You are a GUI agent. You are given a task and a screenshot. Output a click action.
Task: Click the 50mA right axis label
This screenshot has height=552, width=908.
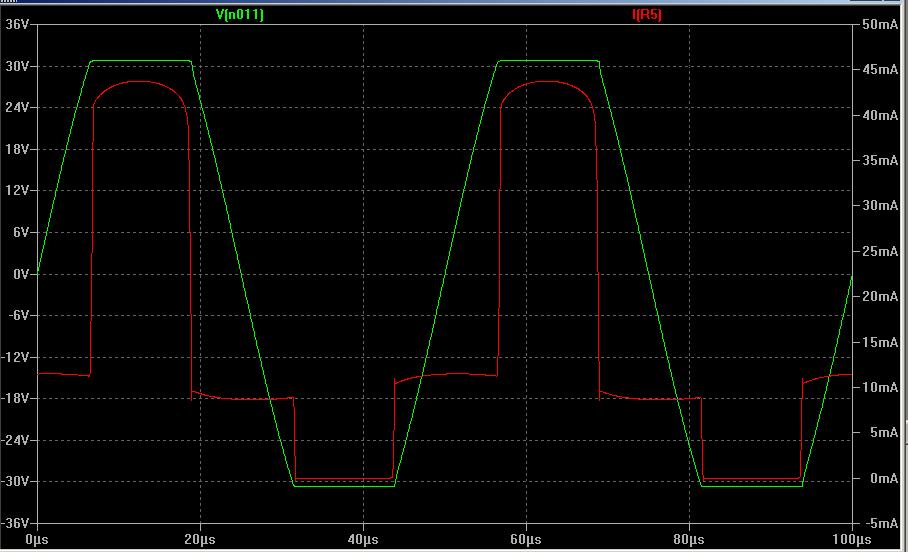880,24
